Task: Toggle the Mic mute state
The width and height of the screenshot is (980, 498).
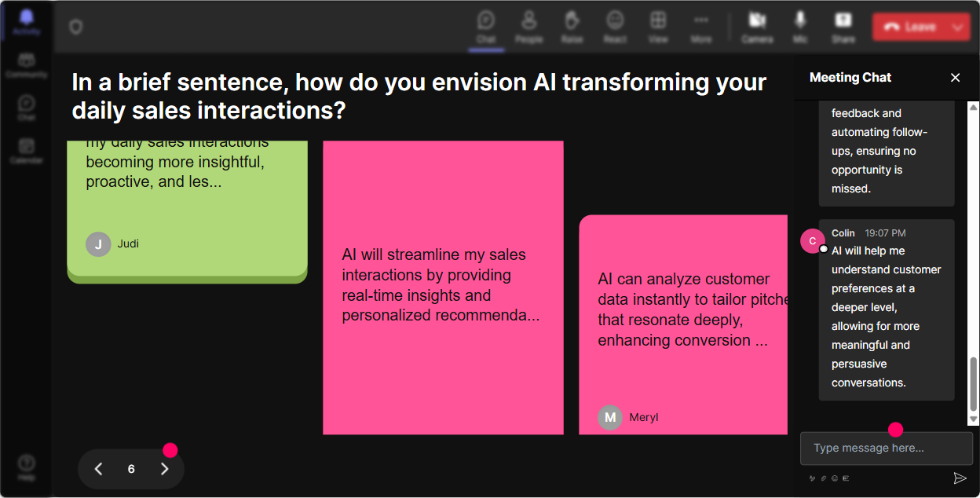Action: [x=800, y=27]
